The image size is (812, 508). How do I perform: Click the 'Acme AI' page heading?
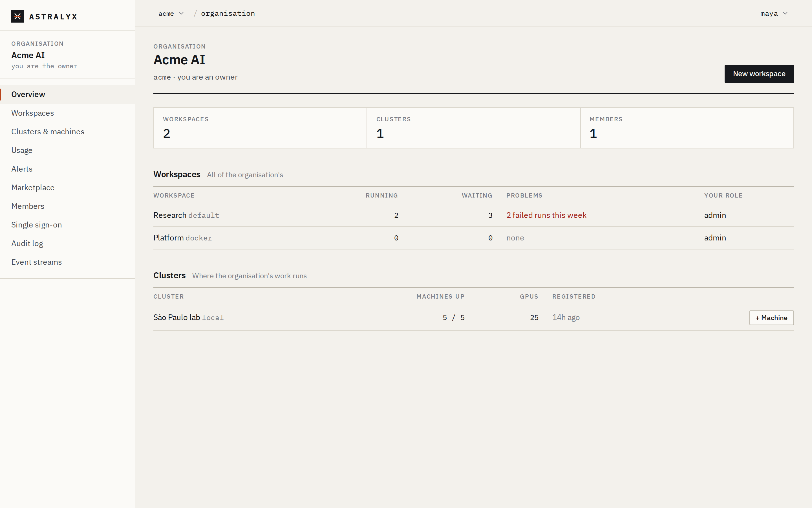tap(179, 60)
